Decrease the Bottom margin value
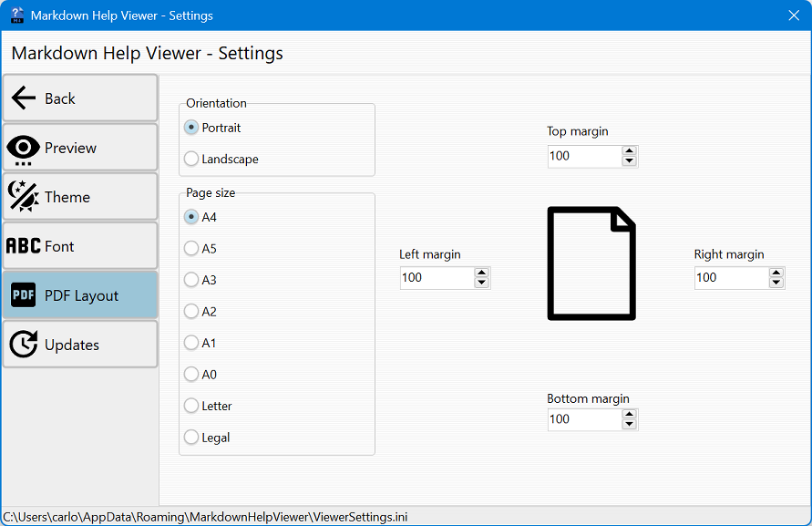Viewport: 812px width, 526px height. pyautogui.click(x=629, y=424)
